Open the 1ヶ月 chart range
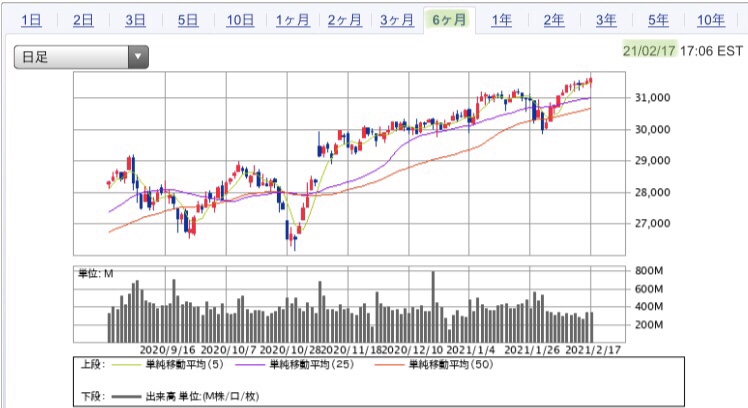748x408 pixels. [x=292, y=20]
